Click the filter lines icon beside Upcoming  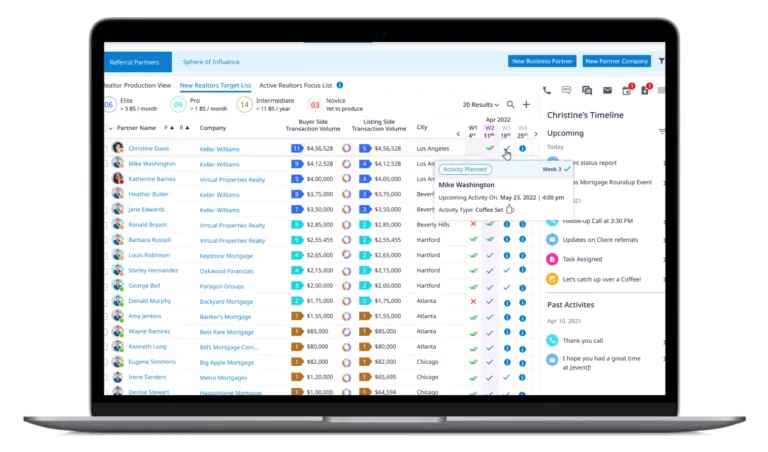click(x=662, y=132)
